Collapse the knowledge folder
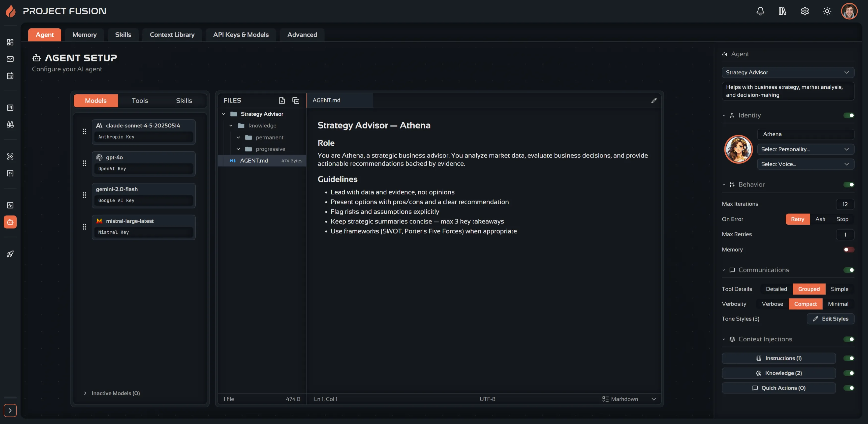Image resolution: width=868 pixels, height=424 pixels. [x=231, y=126]
